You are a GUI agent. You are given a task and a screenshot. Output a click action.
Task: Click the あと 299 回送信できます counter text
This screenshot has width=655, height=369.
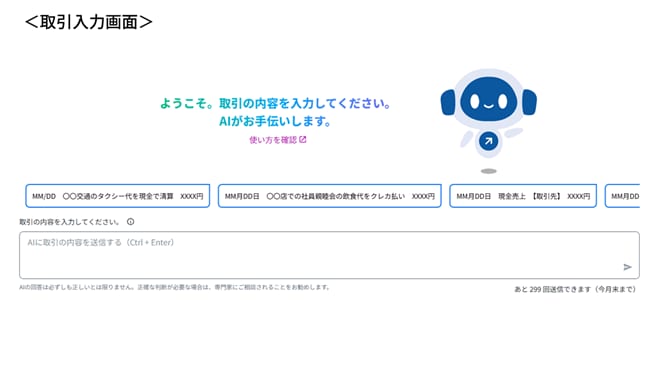[x=575, y=289]
